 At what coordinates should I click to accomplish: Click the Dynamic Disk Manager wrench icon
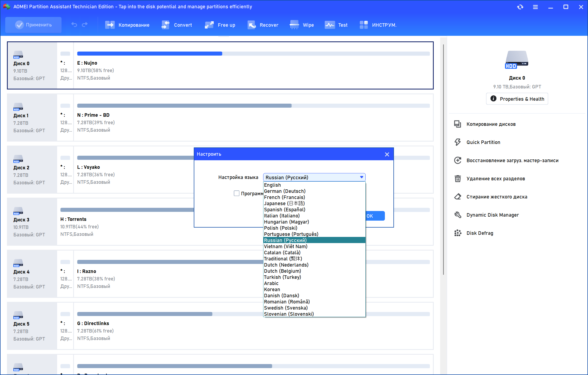tap(457, 215)
